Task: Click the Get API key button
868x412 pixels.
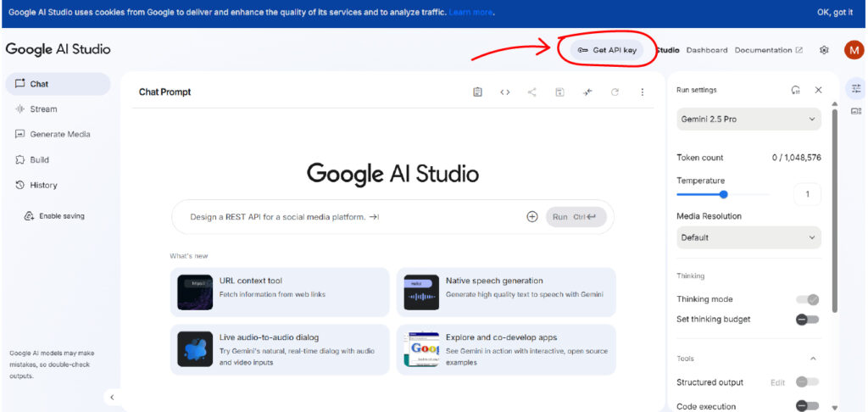Action: [x=607, y=50]
